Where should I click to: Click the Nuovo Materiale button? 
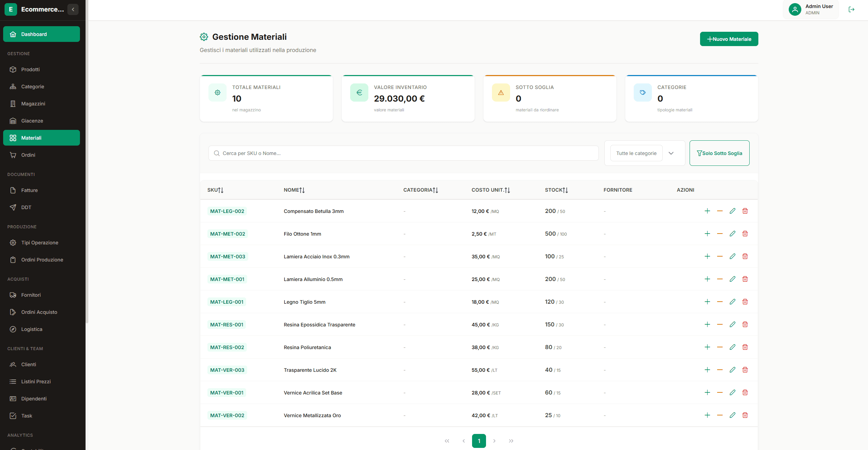729,39
